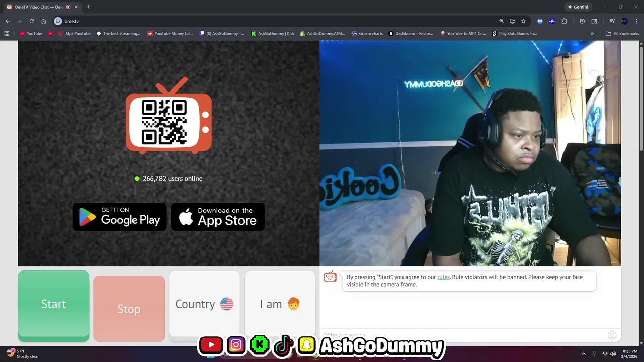Viewport: 644px width, 362px height.
Task: Open the (8) AshGoDummy Twitch bookmark
Action: click(x=222, y=34)
